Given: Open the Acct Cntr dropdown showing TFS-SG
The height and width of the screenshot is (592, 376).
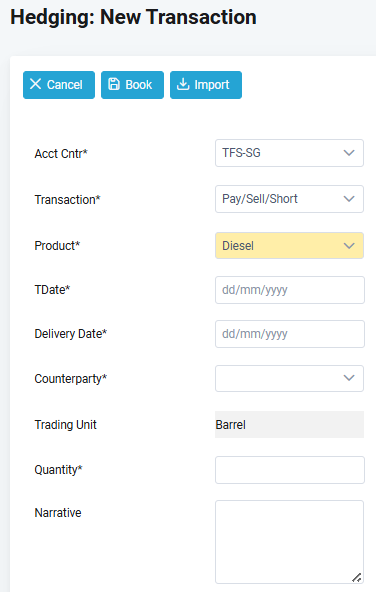Looking at the screenshot, I should click(x=289, y=153).
